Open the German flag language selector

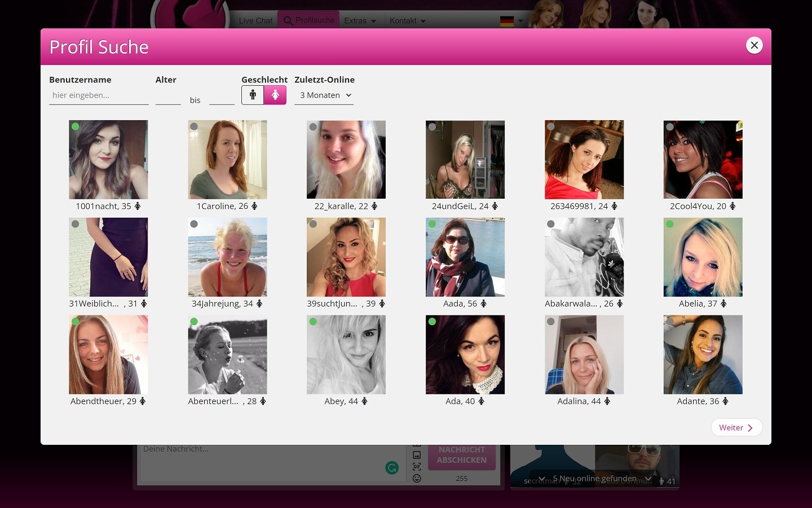click(511, 21)
